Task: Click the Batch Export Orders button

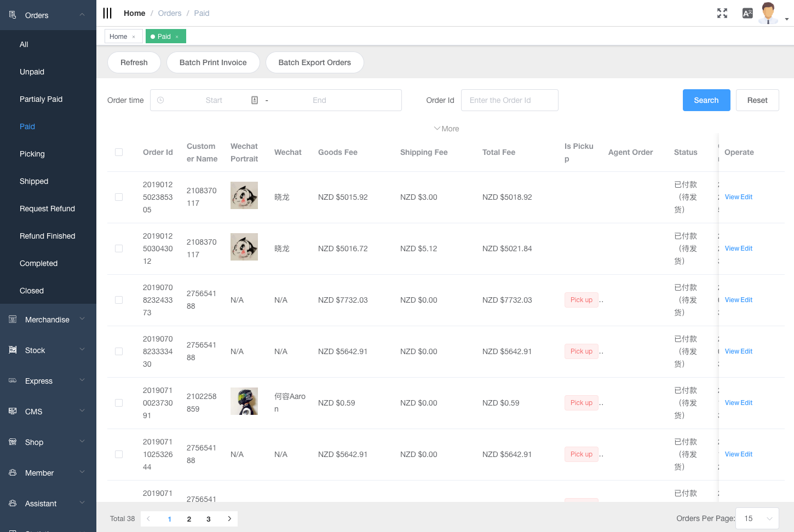Action: 315,62
